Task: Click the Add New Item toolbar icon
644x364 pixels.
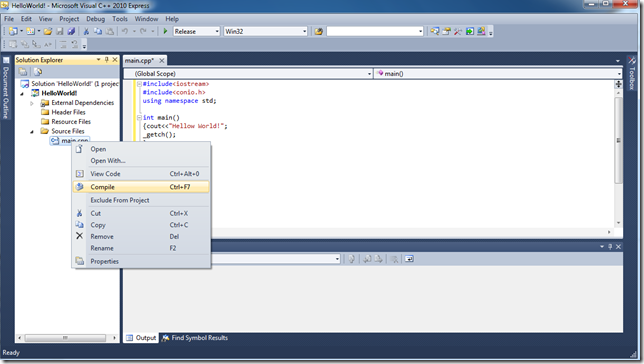Action: pos(30,31)
